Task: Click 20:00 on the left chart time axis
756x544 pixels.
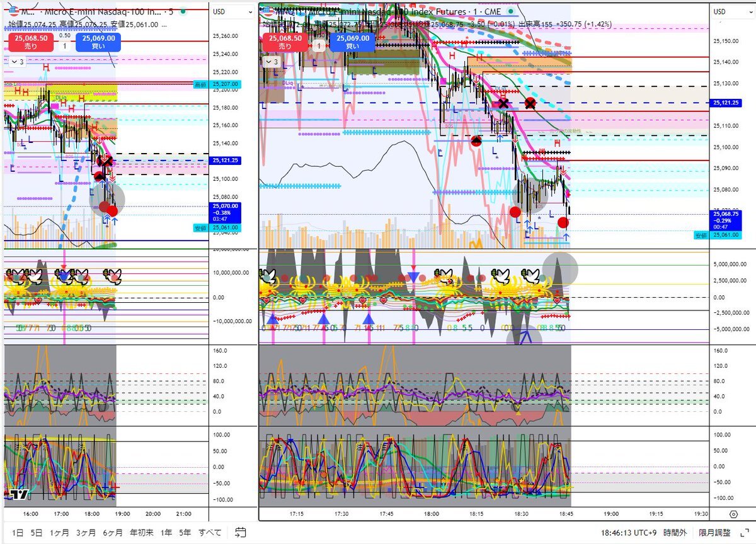Action: (x=152, y=514)
